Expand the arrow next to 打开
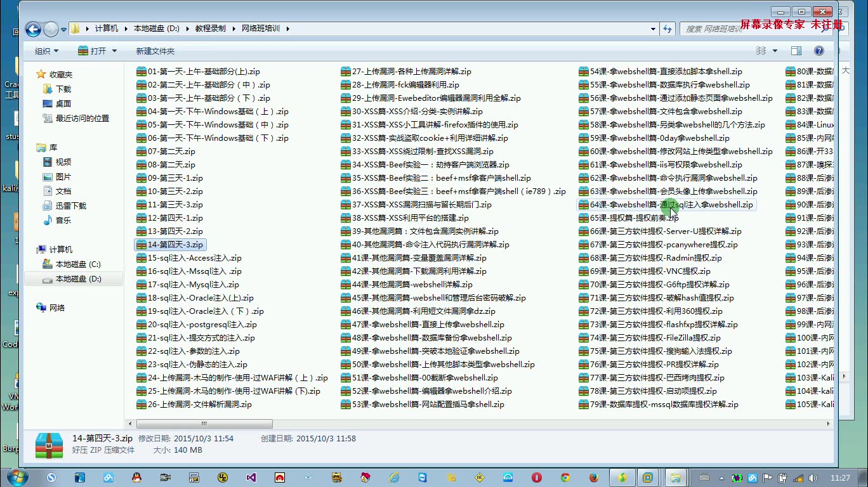The image size is (868, 487). pyautogui.click(x=114, y=51)
